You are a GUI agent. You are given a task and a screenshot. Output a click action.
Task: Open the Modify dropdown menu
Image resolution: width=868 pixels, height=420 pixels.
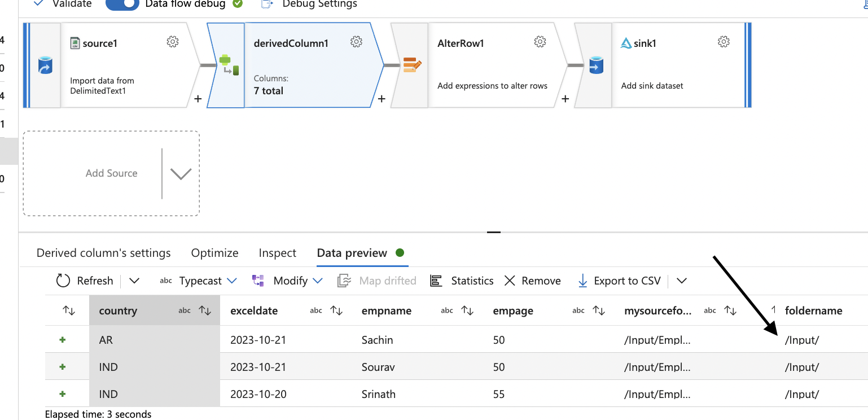[x=317, y=281]
